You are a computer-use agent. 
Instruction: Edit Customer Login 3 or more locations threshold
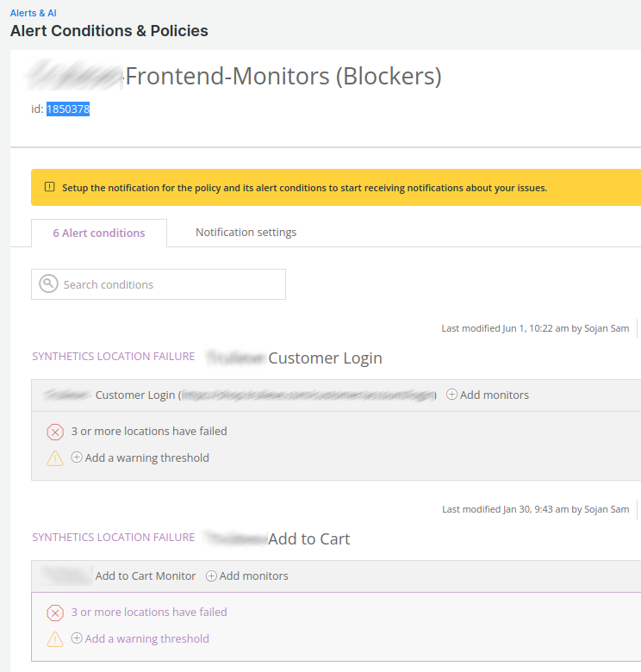pyautogui.click(x=149, y=431)
